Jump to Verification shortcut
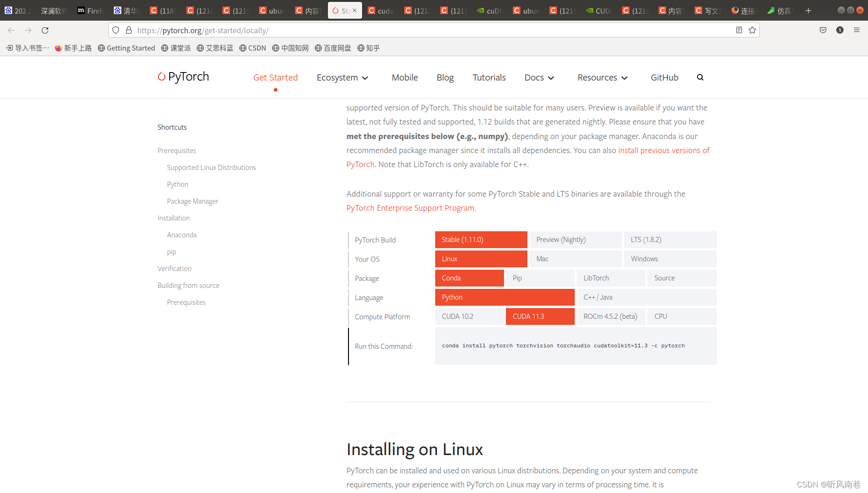Screen dimensions: 868x493 pos(174,269)
